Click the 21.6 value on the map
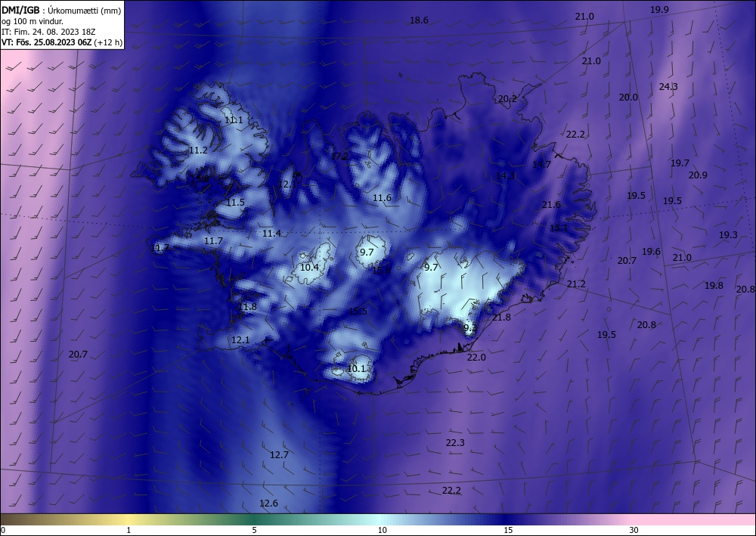Viewport: 756px width, 536px height. tap(551, 205)
